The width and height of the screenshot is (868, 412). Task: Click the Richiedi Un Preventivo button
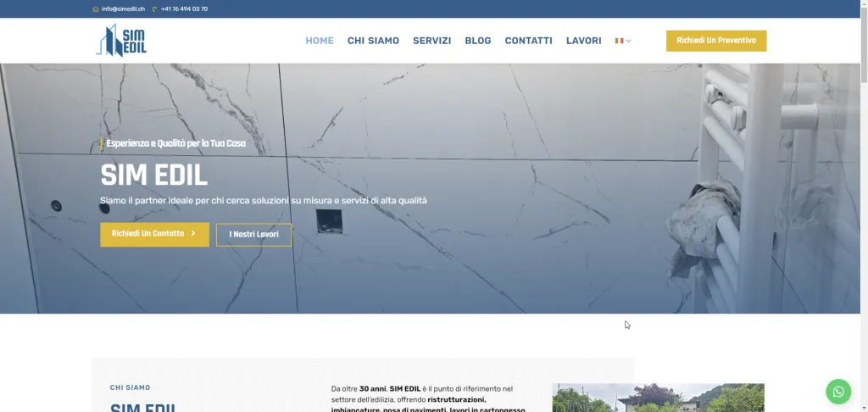point(715,41)
